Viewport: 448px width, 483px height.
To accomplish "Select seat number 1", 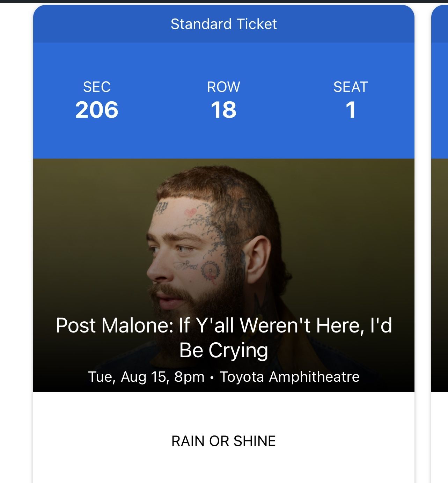I will coord(351,110).
